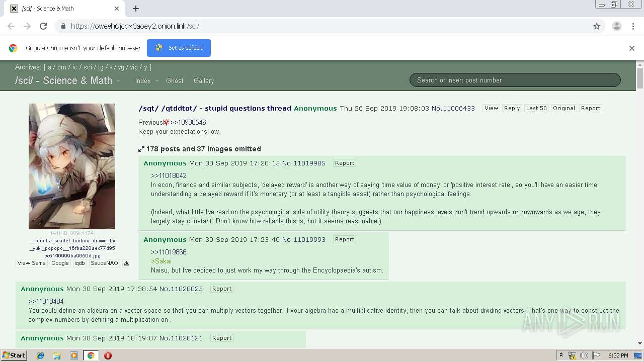Dismiss the default browser notification bar
This screenshot has width=644, height=362.
coord(632,48)
